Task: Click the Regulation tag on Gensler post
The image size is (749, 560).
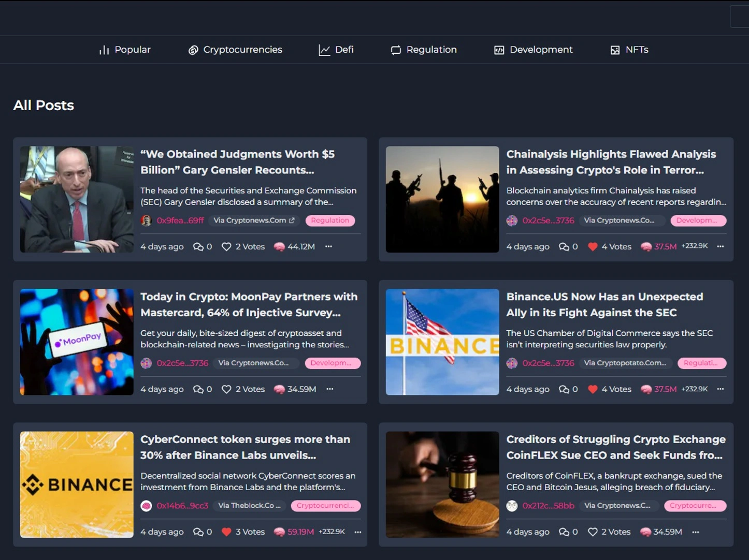Action: tap(330, 220)
